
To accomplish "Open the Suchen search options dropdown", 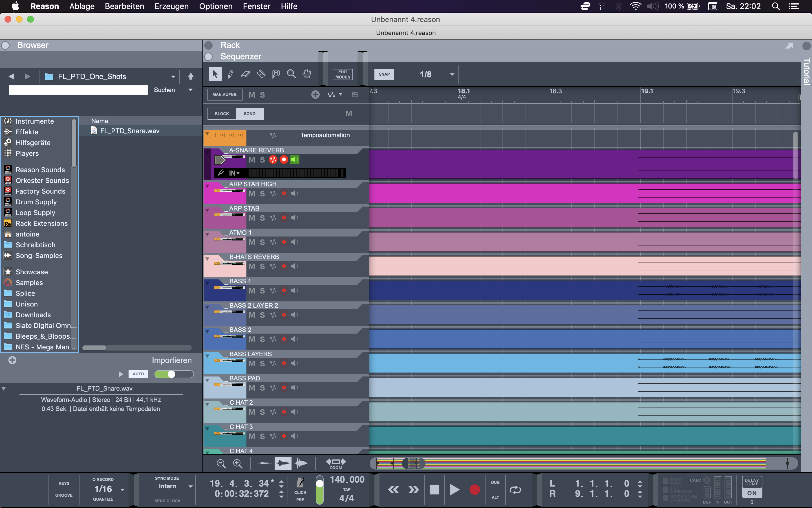I will point(191,90).
